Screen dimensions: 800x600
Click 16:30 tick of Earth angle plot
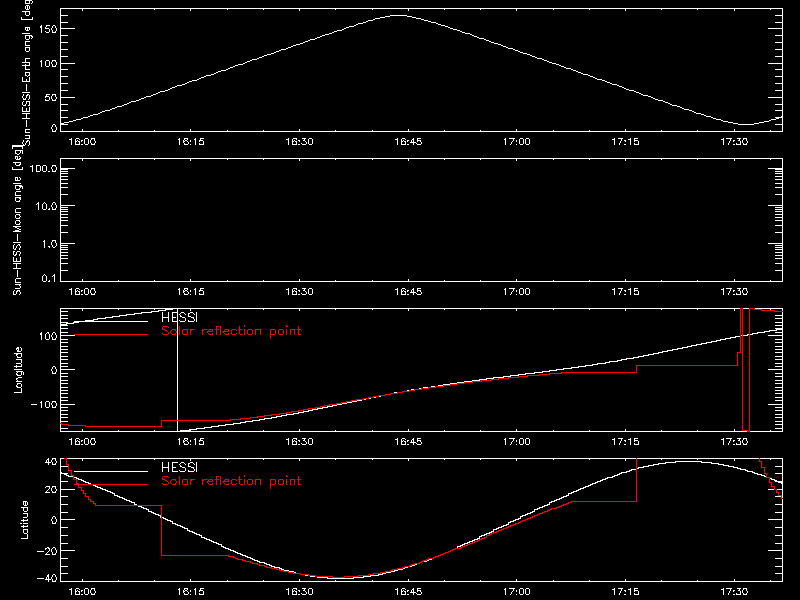(x=299, y=141)
